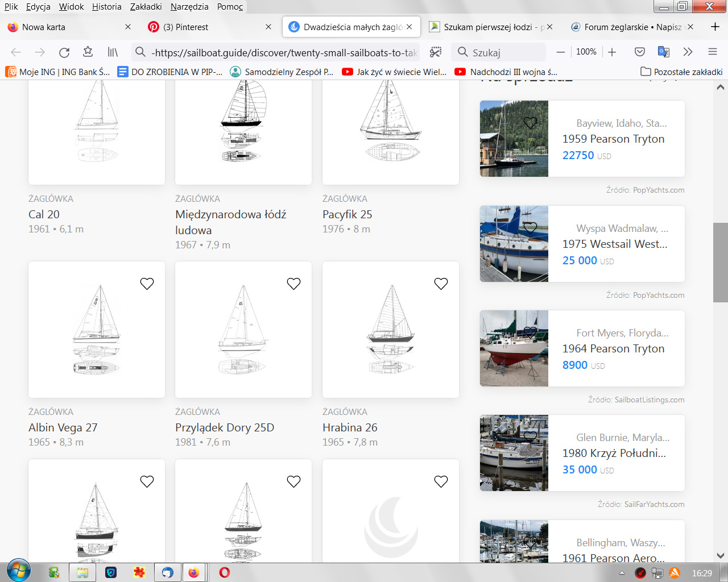Favorite the Albin Vega 27 sailboat

(x=147, y=284)
